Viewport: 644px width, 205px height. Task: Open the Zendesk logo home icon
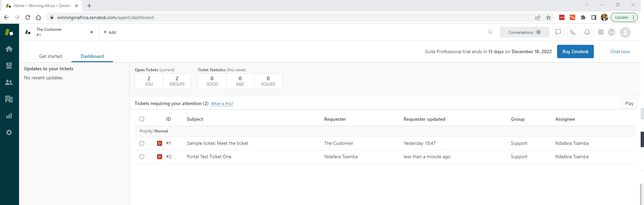(9, 32)
